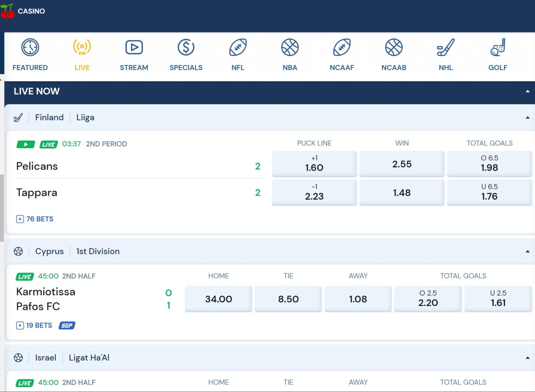The height and width of the screenshot is (392, 535).
Task: Bet Pafos FC away win at 1.08
Action: (358, 299)
